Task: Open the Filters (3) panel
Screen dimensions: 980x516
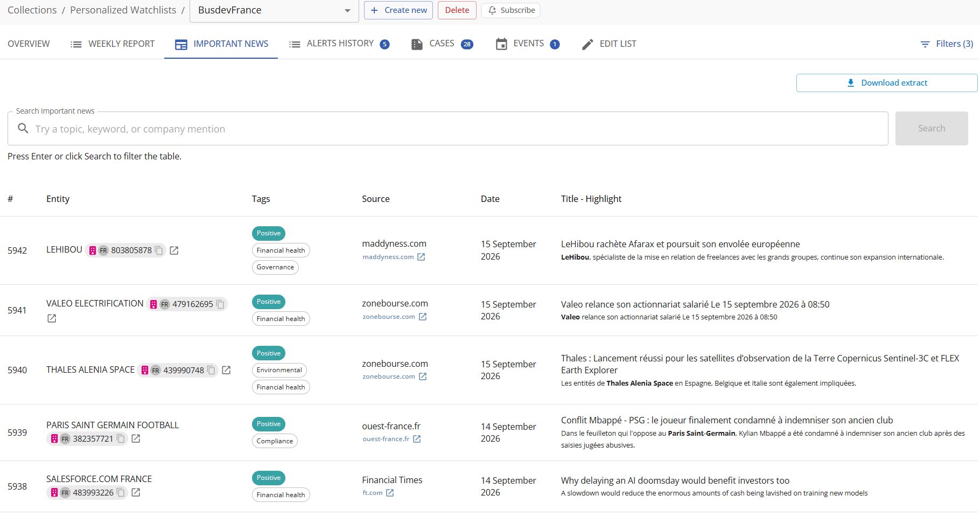Action: click(947, 44)
